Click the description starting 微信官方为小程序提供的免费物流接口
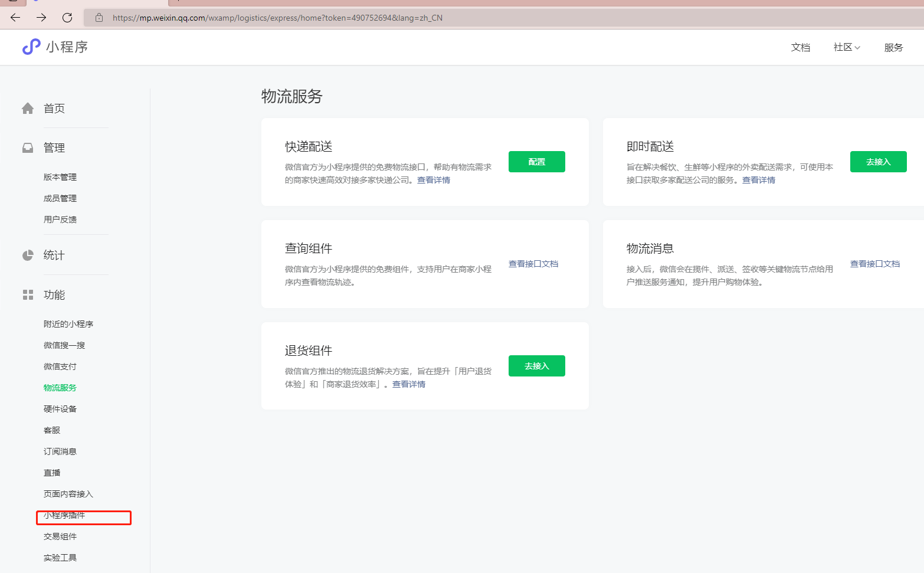Screen dimensions: 924x573 [x=388, y=173]
